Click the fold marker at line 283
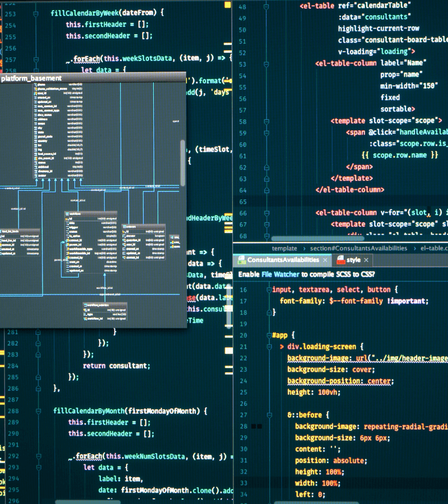Image resolution: width=448 pixels, height=504 pixels. 38,354
